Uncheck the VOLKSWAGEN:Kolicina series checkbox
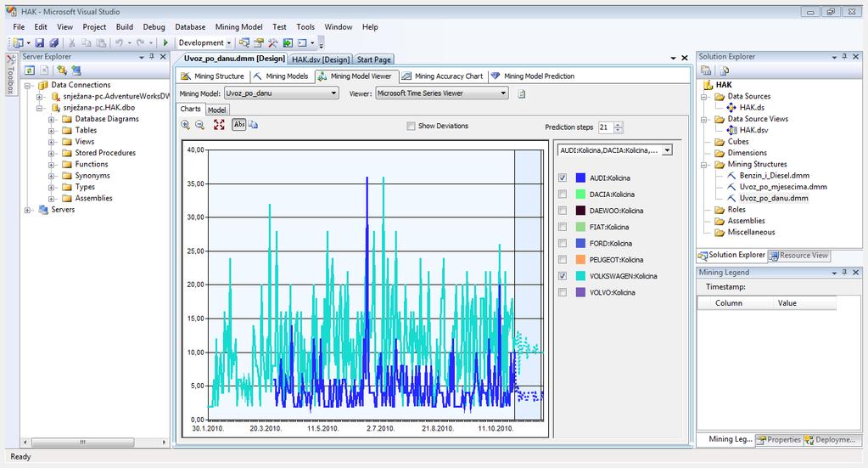This screenshot has width=868, height=468. coord(563,276)
